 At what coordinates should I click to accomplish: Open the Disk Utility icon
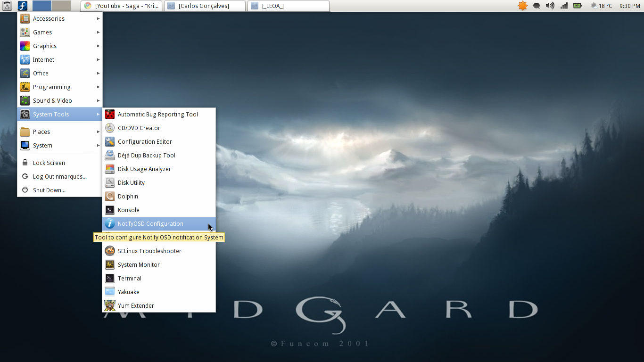(x=110, y=183)
